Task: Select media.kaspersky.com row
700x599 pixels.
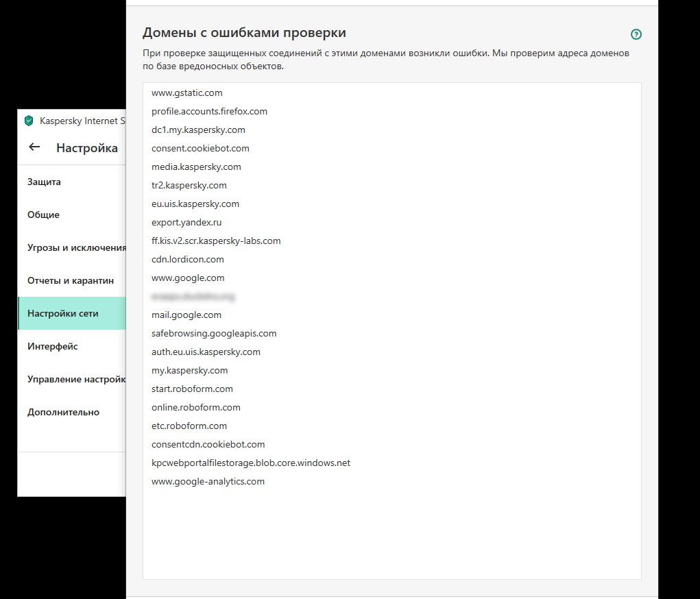Action: (x=392, y=167)
